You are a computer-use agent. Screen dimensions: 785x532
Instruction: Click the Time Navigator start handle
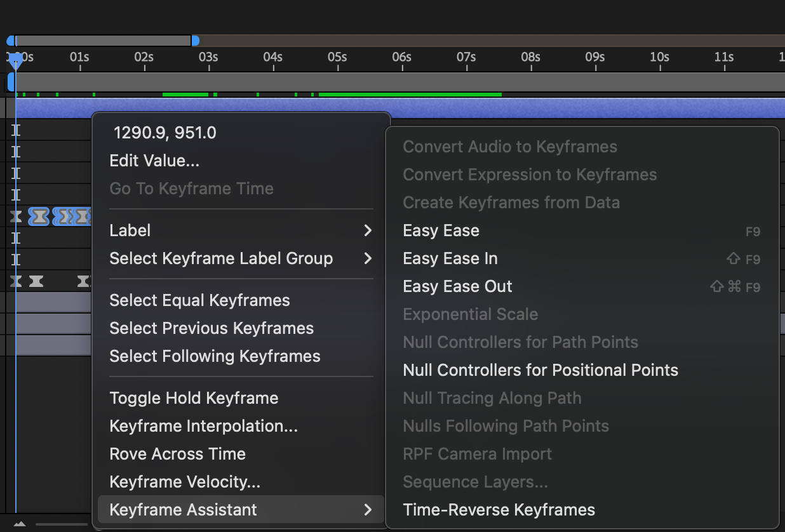point(10,41)
